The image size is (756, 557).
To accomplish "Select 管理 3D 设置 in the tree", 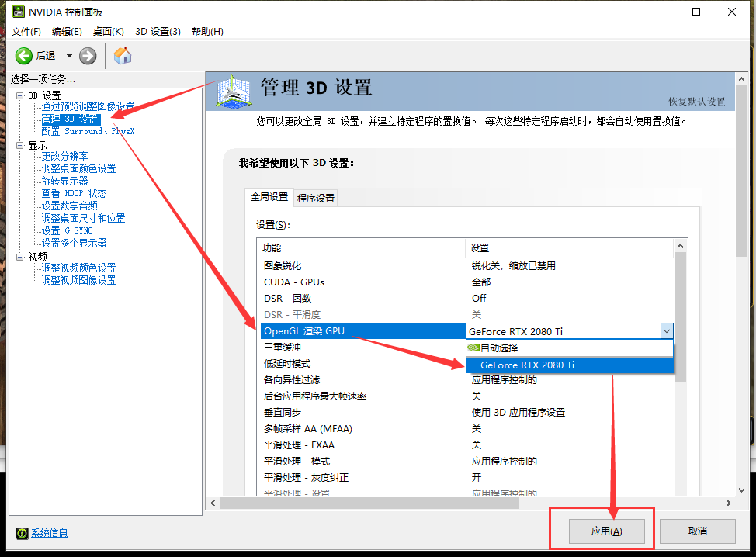I will click(70, 119).
